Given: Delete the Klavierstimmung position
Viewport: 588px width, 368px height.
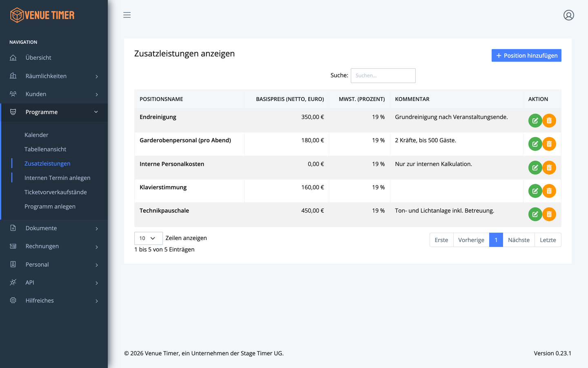Looking at the screenshot, I should pos(549,191).
